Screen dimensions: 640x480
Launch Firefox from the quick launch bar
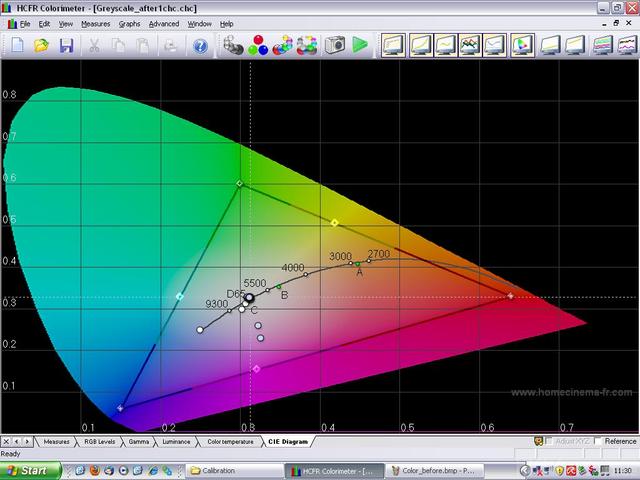point(94,471)
